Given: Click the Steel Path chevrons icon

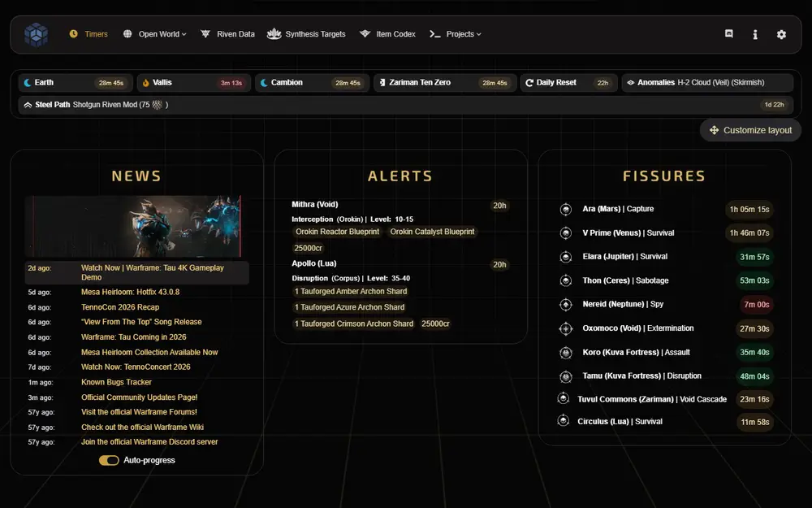Looking at the screenshot, I should (x=28, y=105).
